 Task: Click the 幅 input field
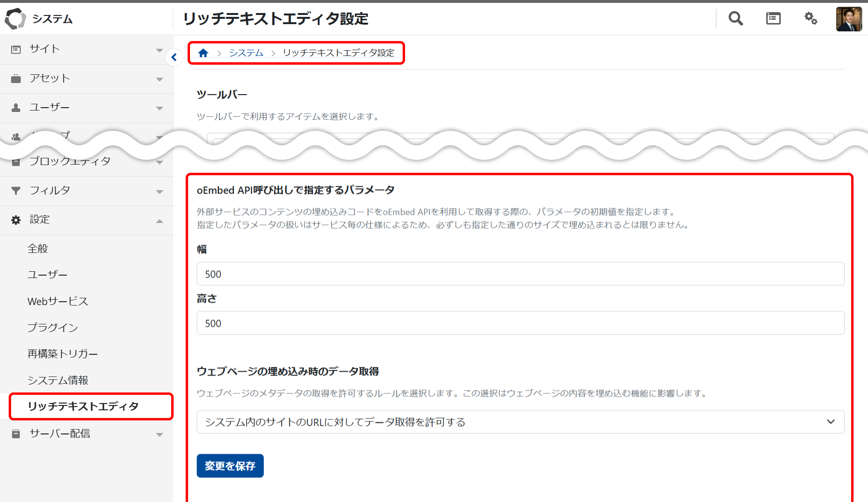[520, 274]
